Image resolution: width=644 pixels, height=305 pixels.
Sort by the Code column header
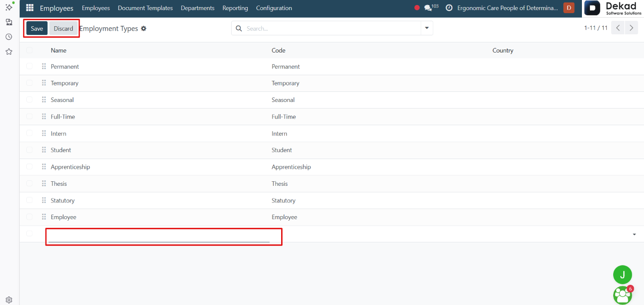[279, 50]
